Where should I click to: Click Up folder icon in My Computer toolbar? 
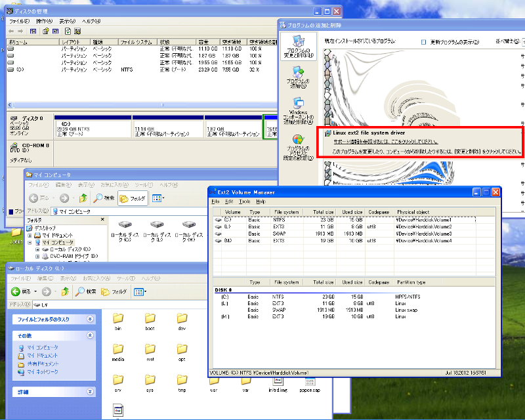coord(83,198)
